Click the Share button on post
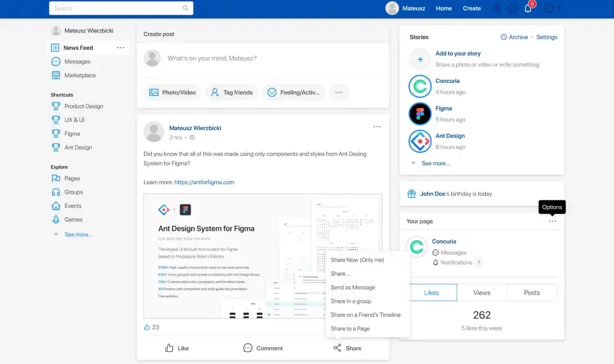This screenshot has height=364, width=614. (347, 348)
